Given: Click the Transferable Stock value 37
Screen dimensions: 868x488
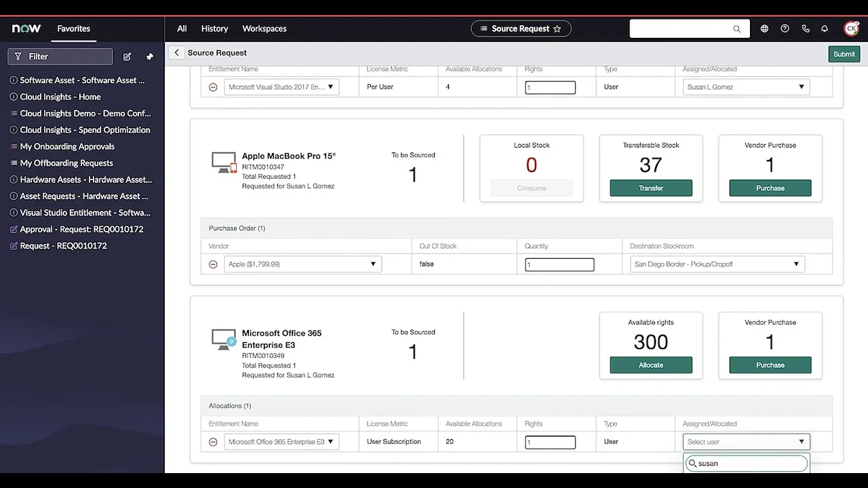Looking at the screenshot, I should (651, 165).
